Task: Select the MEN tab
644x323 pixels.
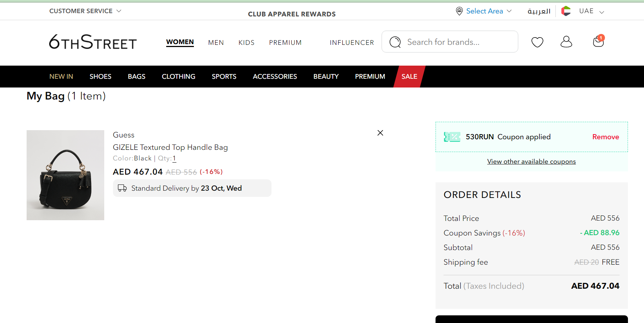Action: [x=216, y=43]
